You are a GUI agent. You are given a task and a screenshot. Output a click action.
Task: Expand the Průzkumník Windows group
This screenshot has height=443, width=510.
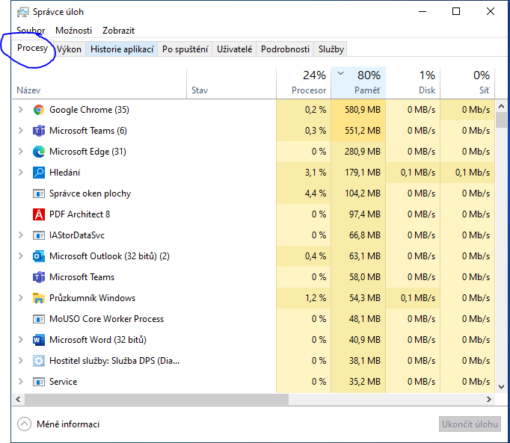[x=21, y=298]
